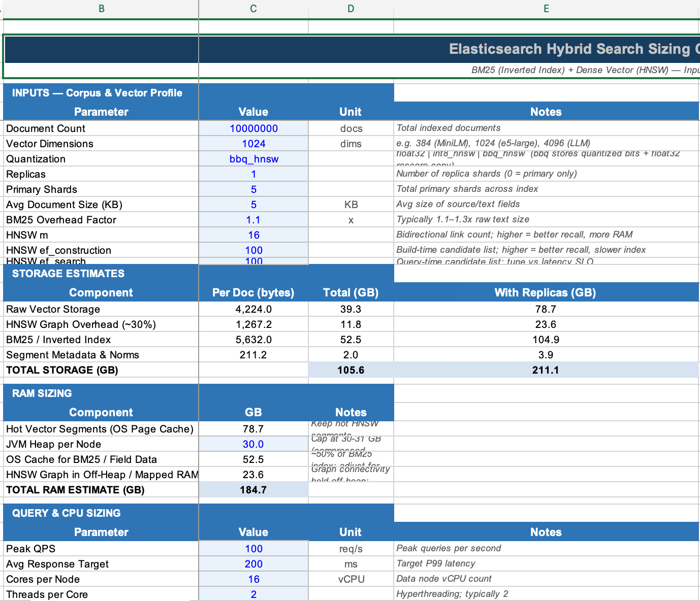Edit the Document Count value 10000000
Screen dimensions: 700x601
(253, 128)
